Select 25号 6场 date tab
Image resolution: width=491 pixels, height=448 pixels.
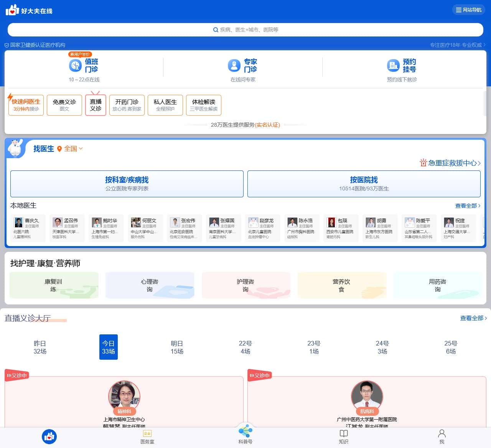click(451, 347)
